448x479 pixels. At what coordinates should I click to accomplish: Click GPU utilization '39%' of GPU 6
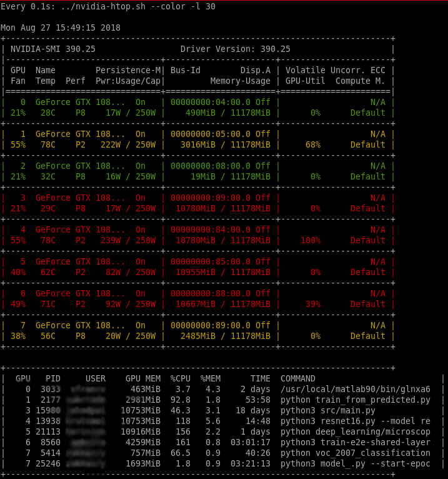click(x=313, y=305)
